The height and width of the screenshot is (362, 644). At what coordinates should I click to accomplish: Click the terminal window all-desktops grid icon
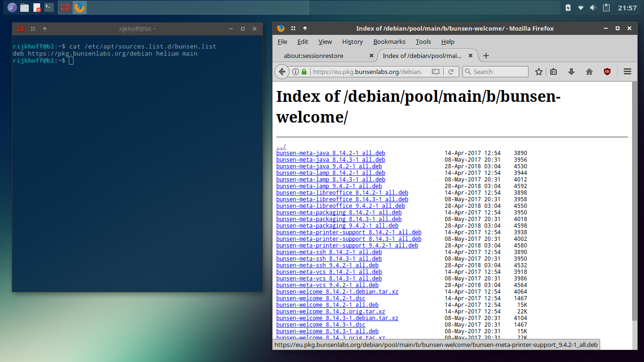[x=33, y=29]
